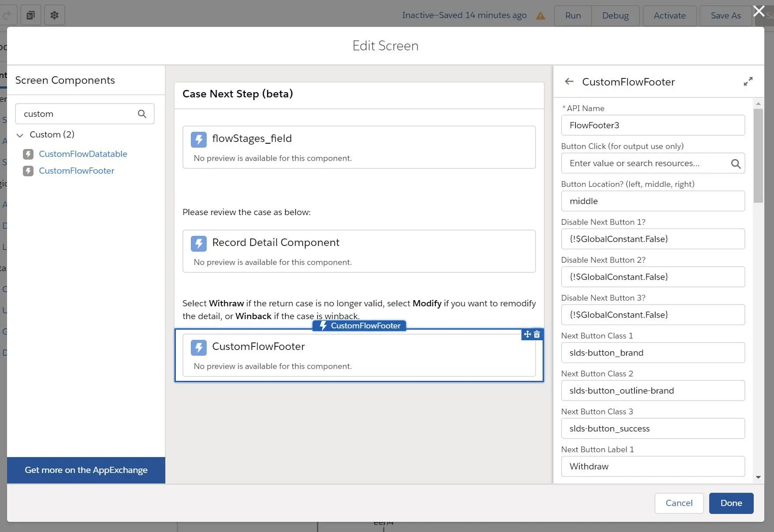Delete CustomFlowFooter component with trash icon

tap(537, 335)
